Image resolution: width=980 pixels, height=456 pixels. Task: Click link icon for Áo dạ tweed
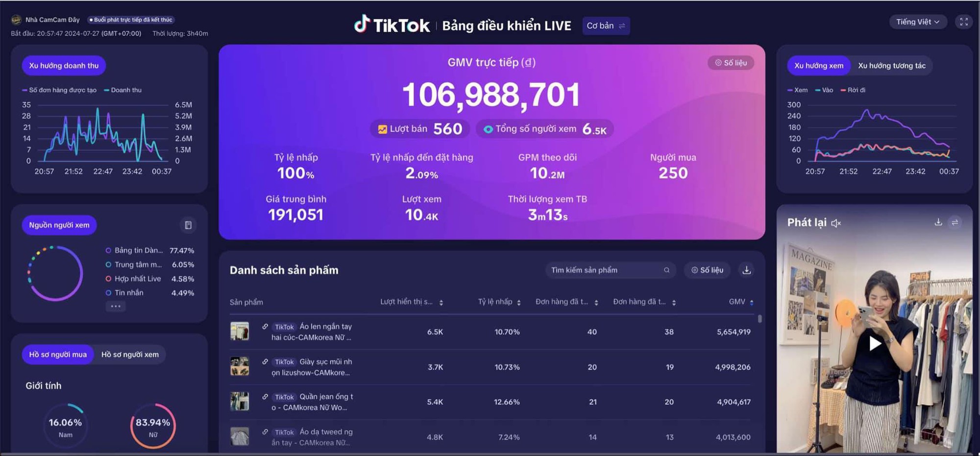265,432
